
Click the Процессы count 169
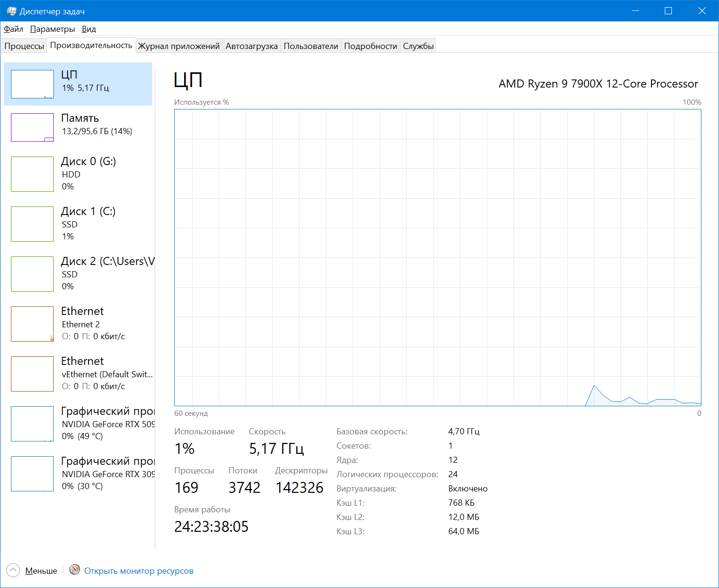(187, 488)
